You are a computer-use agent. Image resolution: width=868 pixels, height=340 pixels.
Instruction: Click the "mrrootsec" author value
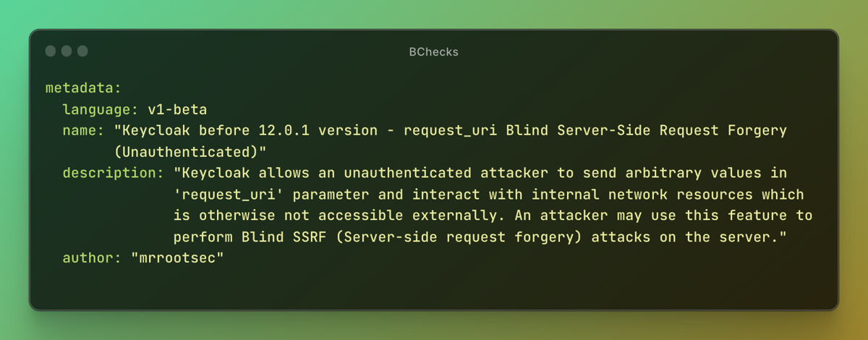click(x=177, y=258)
